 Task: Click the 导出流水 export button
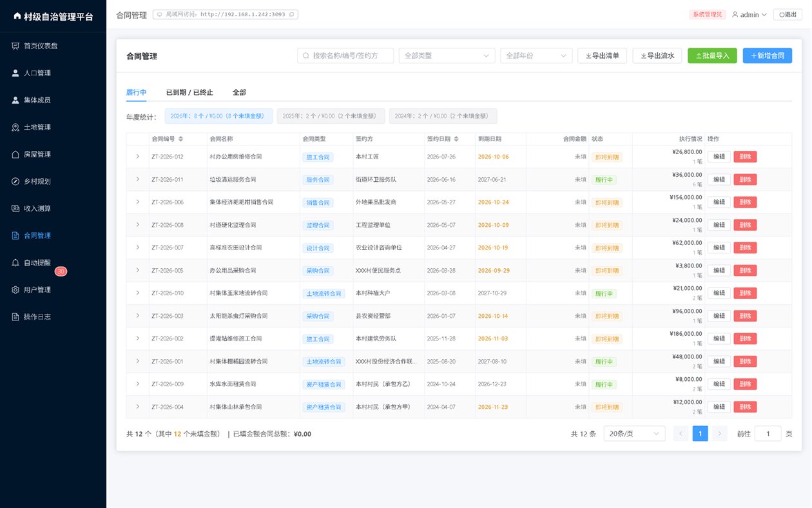point(657,55)
